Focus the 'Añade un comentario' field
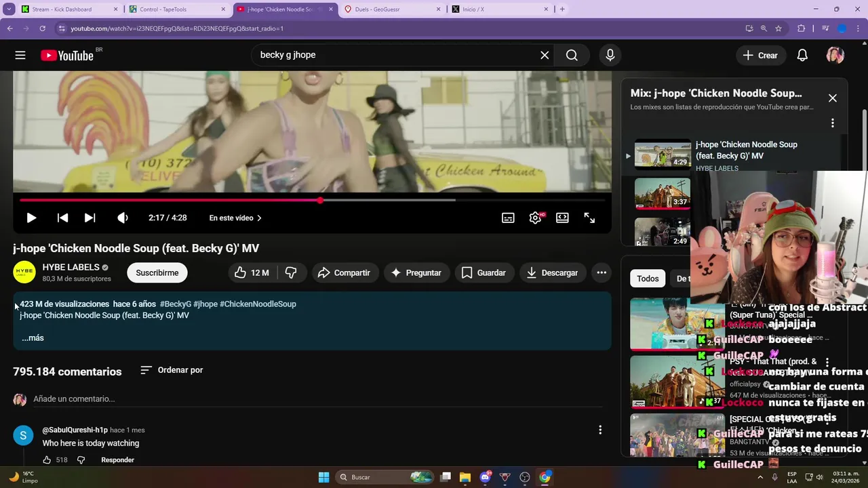The height and width of the screenshot is (488, 868). point(317,399)
